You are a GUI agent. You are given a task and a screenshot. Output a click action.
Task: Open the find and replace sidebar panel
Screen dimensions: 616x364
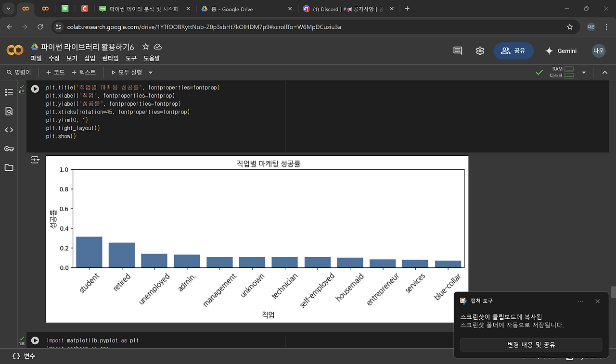click(9, 111)
